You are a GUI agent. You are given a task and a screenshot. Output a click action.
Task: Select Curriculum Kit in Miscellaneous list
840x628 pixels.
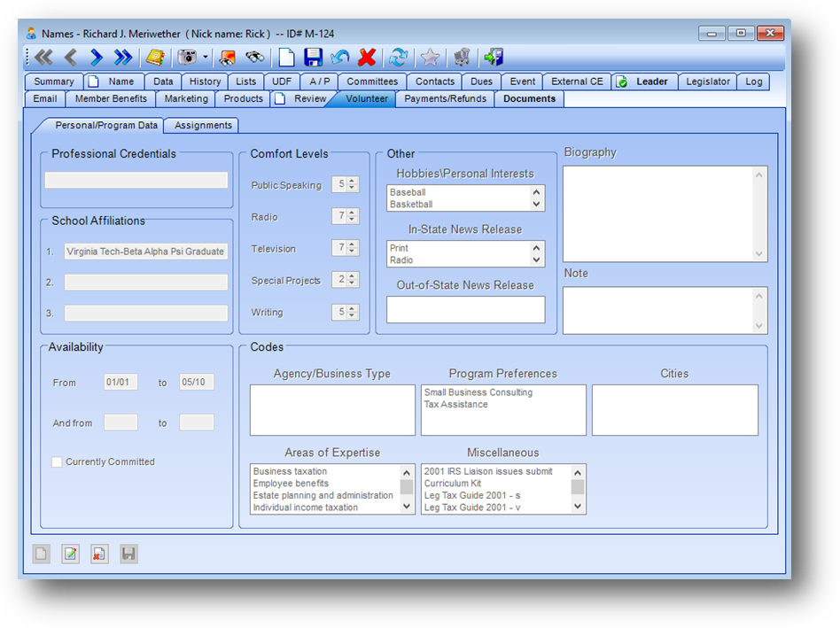(453, 483)
